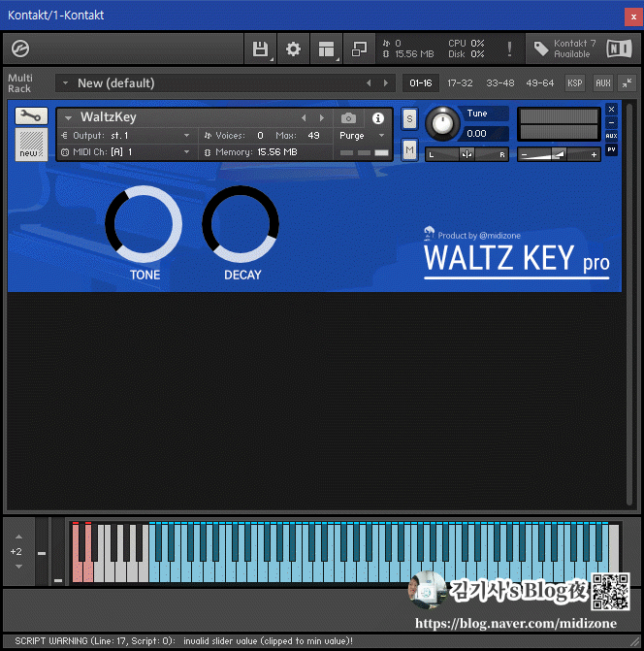Click the Memory 15.56 MB readout
The width and height of the screenshot is (644, 651).
point(256,152)
